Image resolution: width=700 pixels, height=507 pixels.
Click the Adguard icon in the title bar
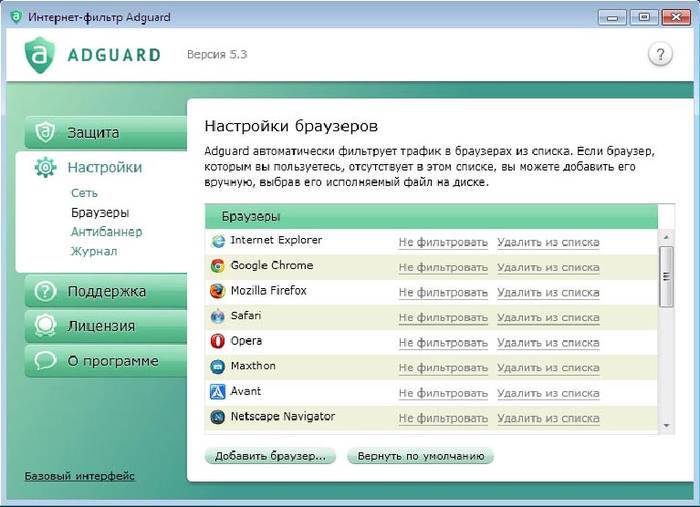click(x=16, y=17)
